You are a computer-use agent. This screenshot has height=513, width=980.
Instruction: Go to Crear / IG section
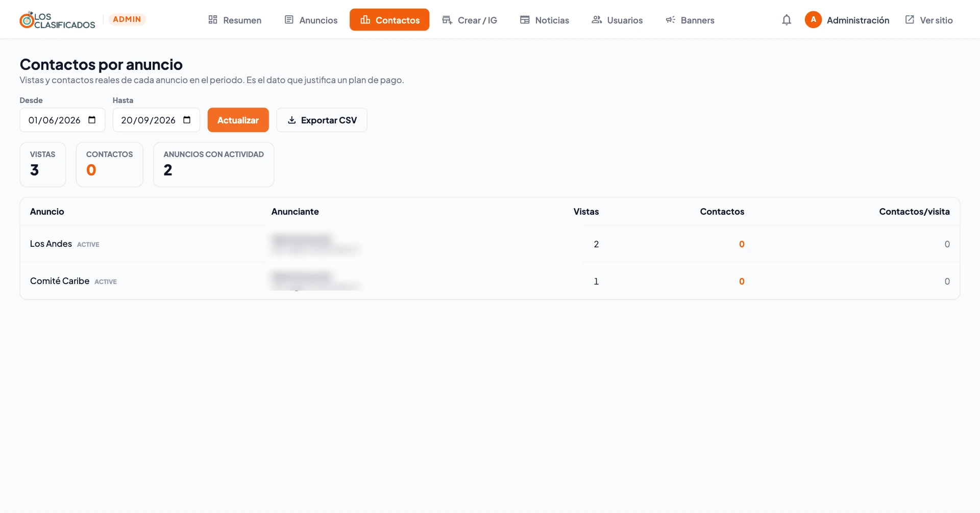pyautogui.click(x=470, y=20)
